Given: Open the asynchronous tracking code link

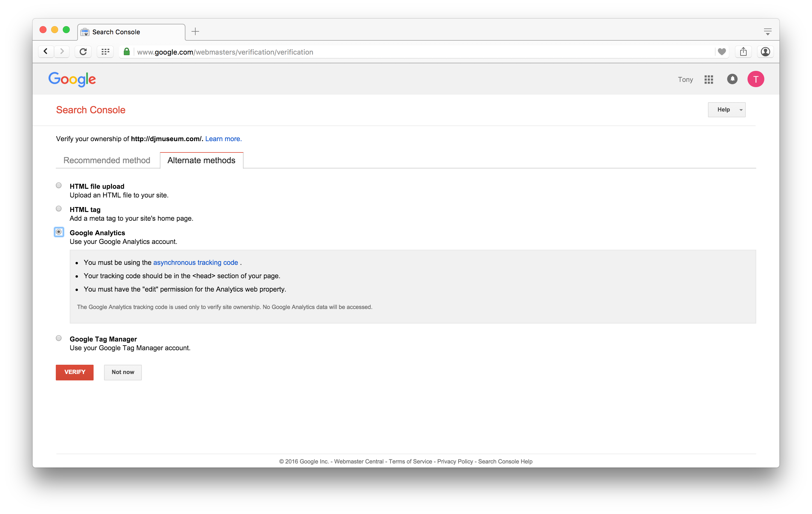Looking at the screenshot, I should 196,263.
